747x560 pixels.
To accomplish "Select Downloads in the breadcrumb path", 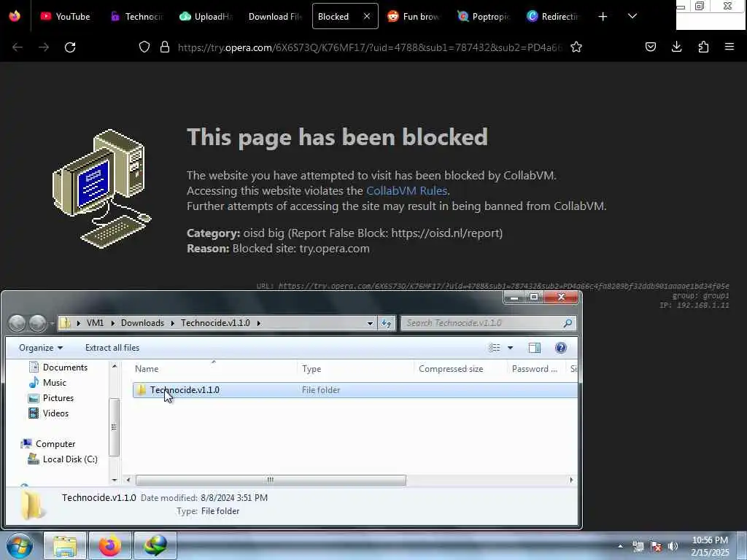I will [142, 323].
